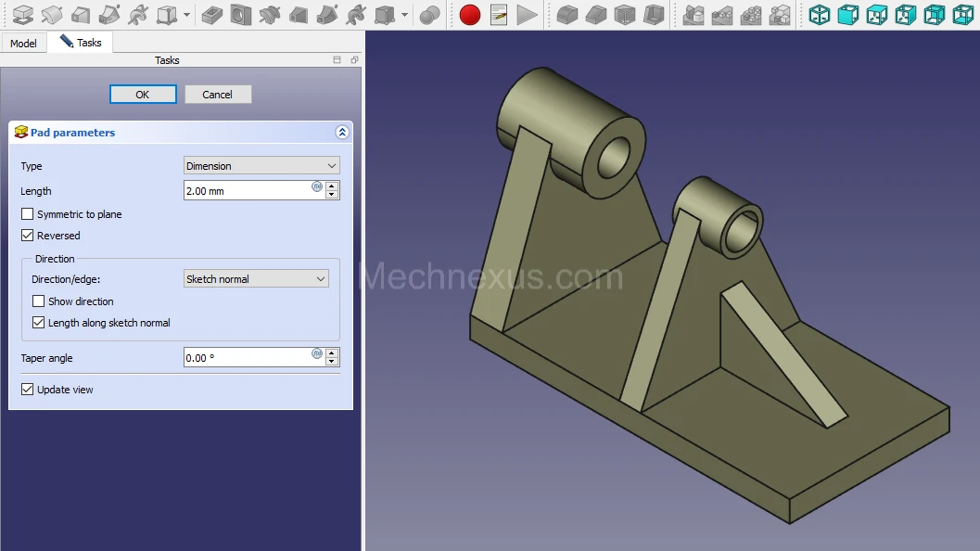Viewport: 980px width, 551px height.
Task: Enable the Symmetric to plane checkbox
Action: 27,214
